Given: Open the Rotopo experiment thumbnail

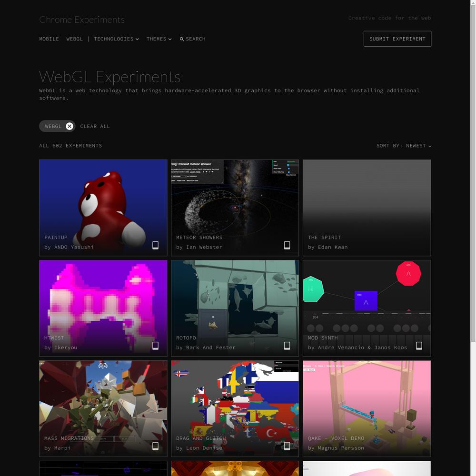Looking at the screenshot, I should point(235,308).
